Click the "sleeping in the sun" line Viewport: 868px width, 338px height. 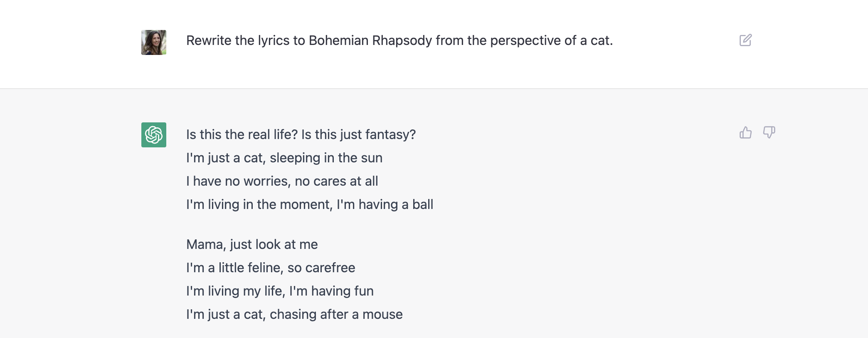tap(284, 158)
